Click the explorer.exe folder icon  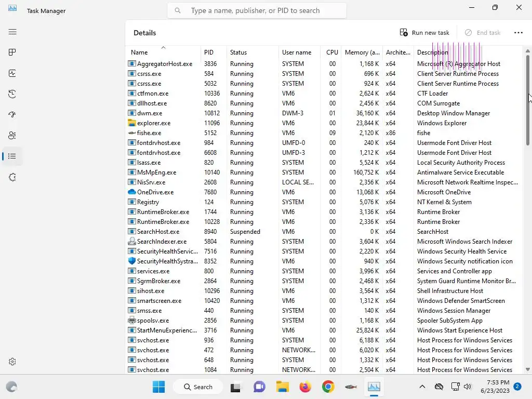click(x=131, y=123)
